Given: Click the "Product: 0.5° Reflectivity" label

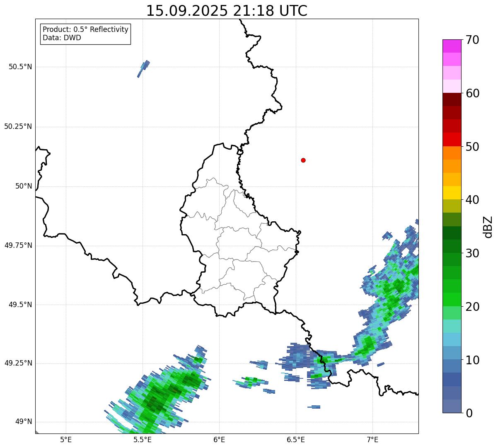Looking at the screenshot, I should click(x=85, y=30).
